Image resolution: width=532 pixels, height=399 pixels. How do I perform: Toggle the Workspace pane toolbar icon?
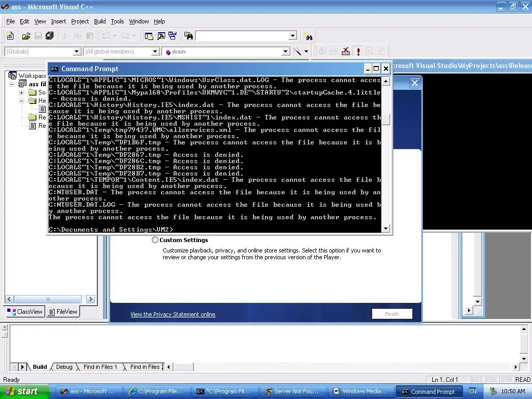pyautogui.click(x=149, y=36)
